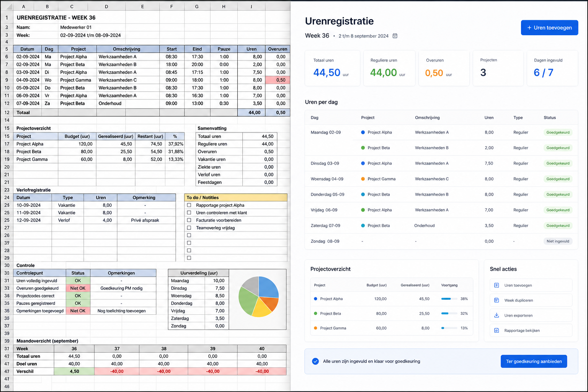Click the OK status for Projectcodes correct
Image resolution: width=588 pixels, height=392 pixels.
tap(78, 296)
